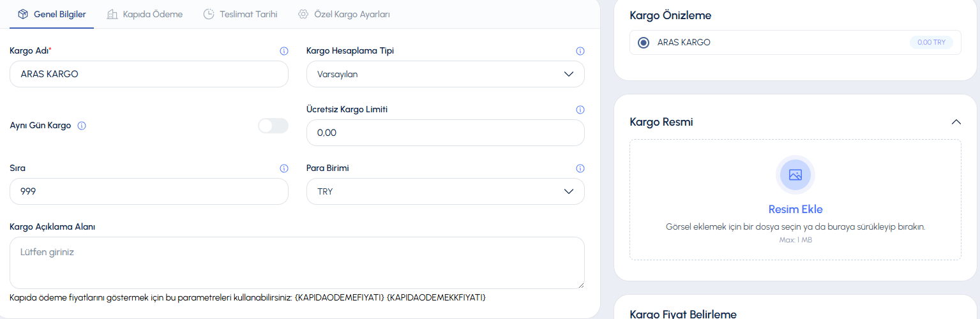The image size is (980, 319).
Task: Click info icon for Para Birimi
Action: 580,168
